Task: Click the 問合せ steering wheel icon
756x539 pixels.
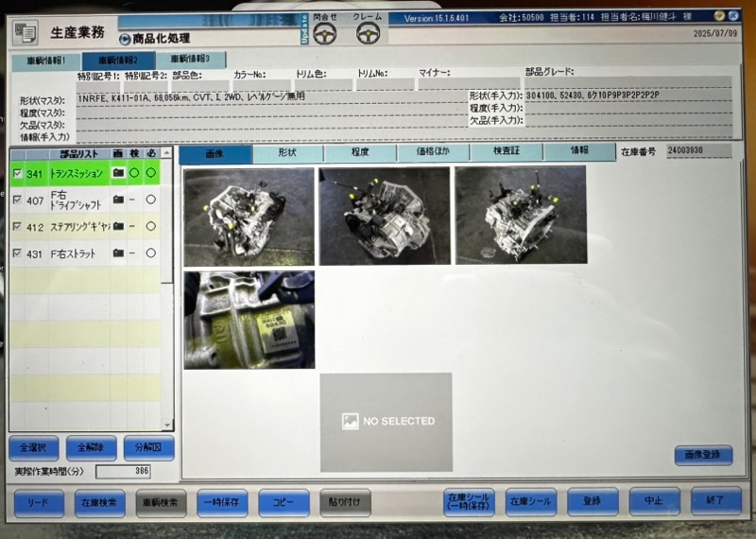Action: [x=326, y=34]
